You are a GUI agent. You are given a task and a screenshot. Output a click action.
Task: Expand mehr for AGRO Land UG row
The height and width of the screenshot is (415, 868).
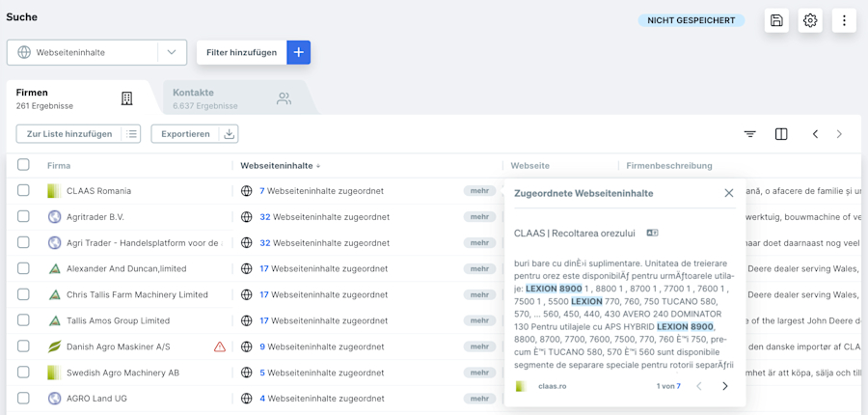point(479,399)
